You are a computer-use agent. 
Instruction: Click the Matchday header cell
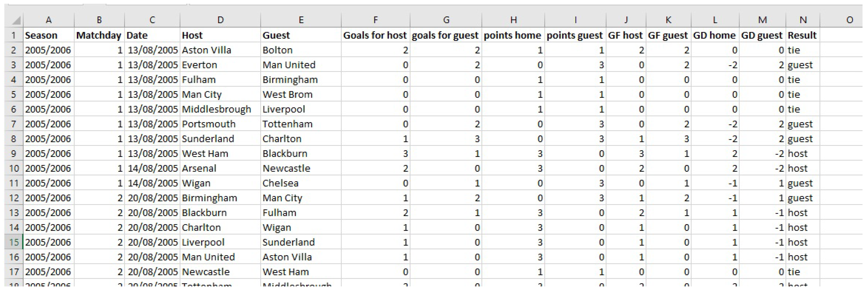[98, 35]
